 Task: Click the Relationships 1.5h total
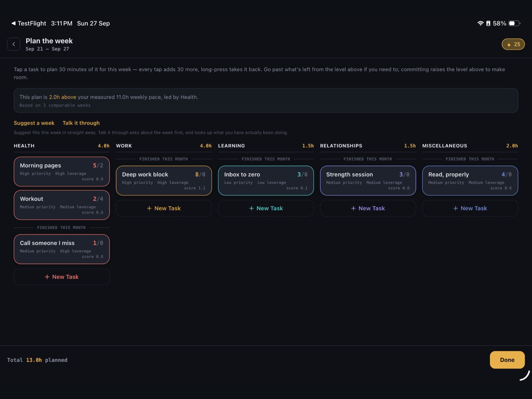pyautogui.click(x=410, y=146)
